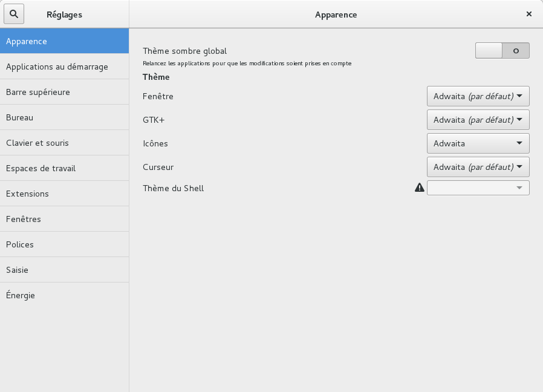The height and width of the screenshot is (392, 543).
Task: Click the search magnifier icon
Action: [14, 14]
